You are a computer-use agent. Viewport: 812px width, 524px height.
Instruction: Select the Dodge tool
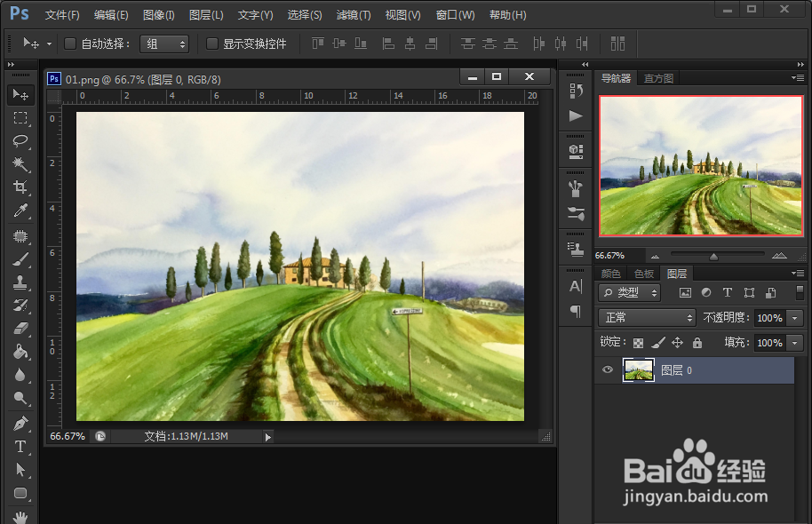click(x=20, y=398)
